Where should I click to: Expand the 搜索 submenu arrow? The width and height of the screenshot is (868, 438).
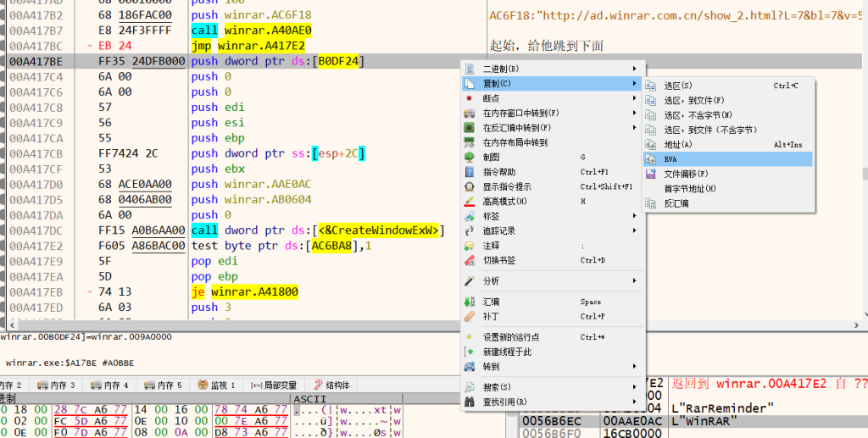(x=634, y=387)
